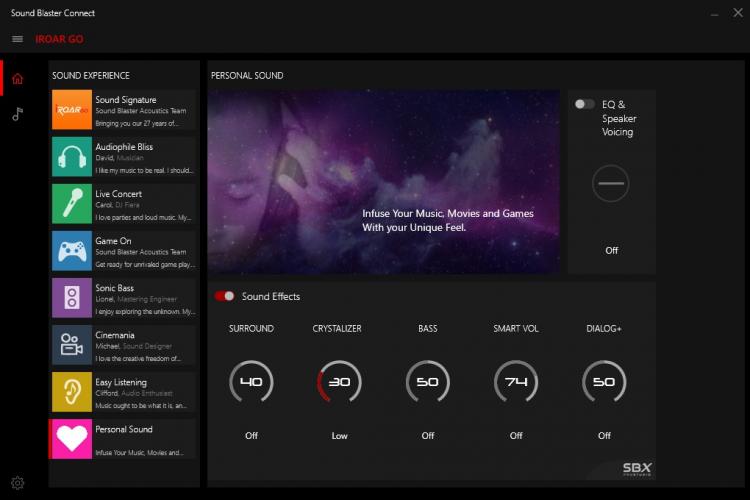Viewport: 750px width, 500px height.
Task: Open settings via the gear icon
Action: pyautogui.click(x=18, y=483)
